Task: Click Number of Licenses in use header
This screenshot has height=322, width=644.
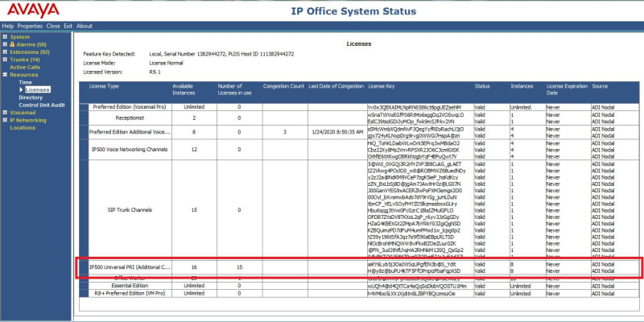Action: [x=234, y=89]
